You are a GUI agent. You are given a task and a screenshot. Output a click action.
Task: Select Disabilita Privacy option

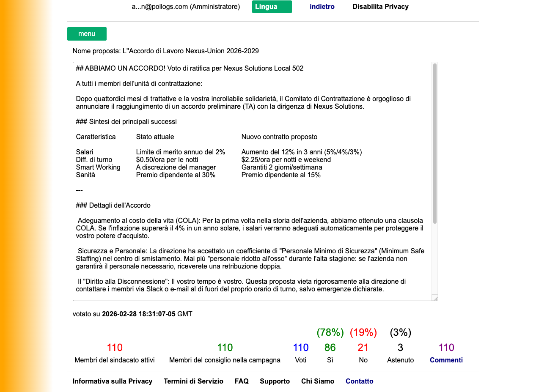pos(380,6)
